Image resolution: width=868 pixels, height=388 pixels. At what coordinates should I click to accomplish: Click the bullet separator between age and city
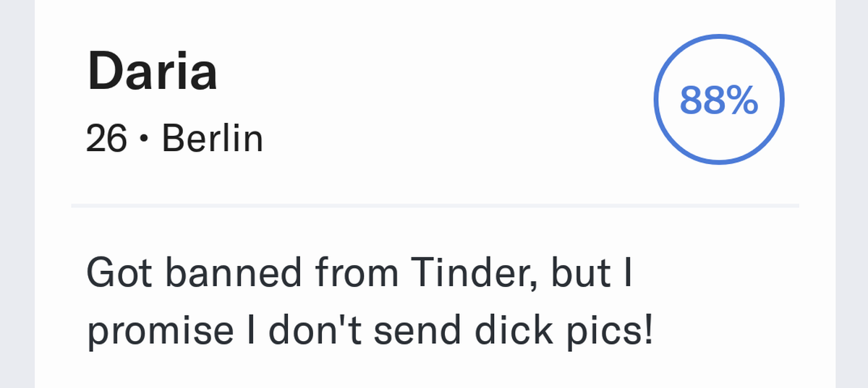click(x=144, y=139)
